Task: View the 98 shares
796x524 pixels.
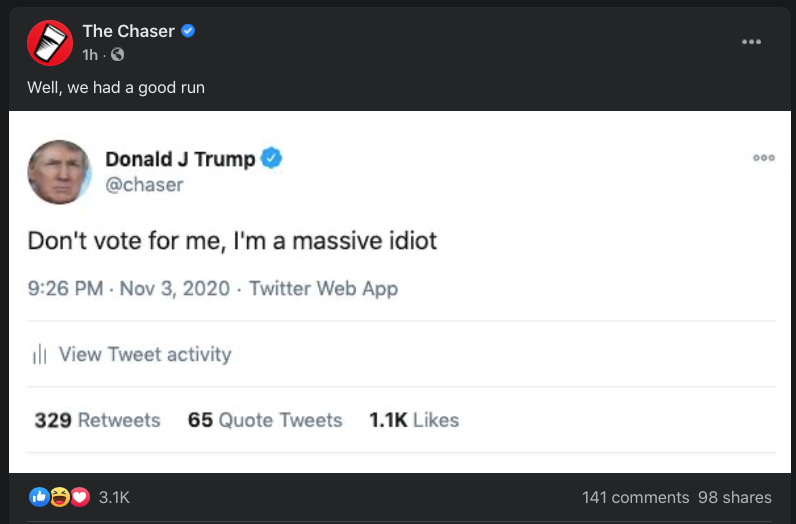Action: click(x=734, y=497)
